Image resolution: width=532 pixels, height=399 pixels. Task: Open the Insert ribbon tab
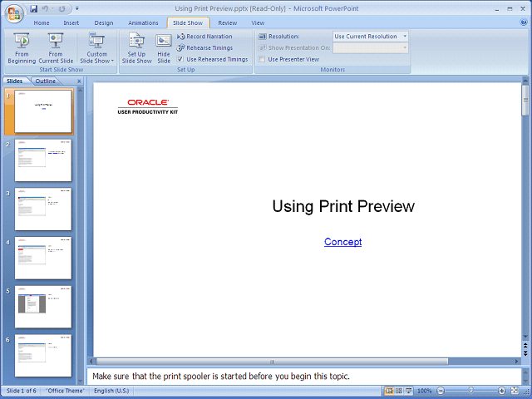coord(71,22)
